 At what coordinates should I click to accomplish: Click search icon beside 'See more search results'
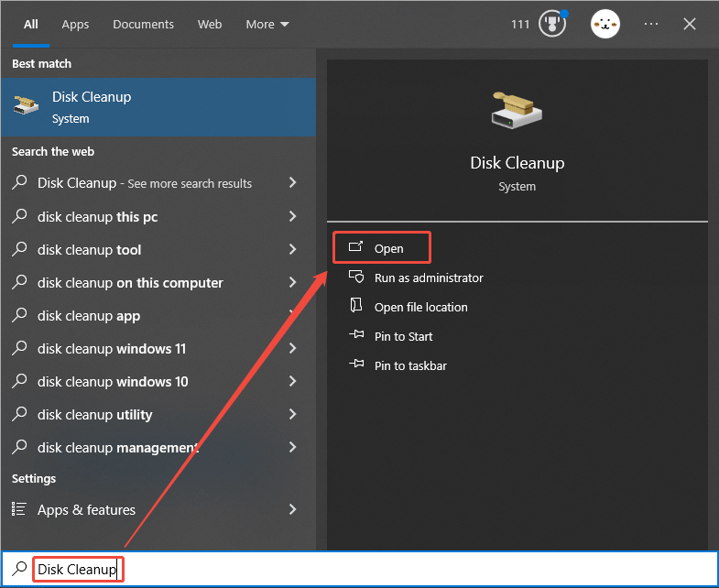[x=19, y=182]
